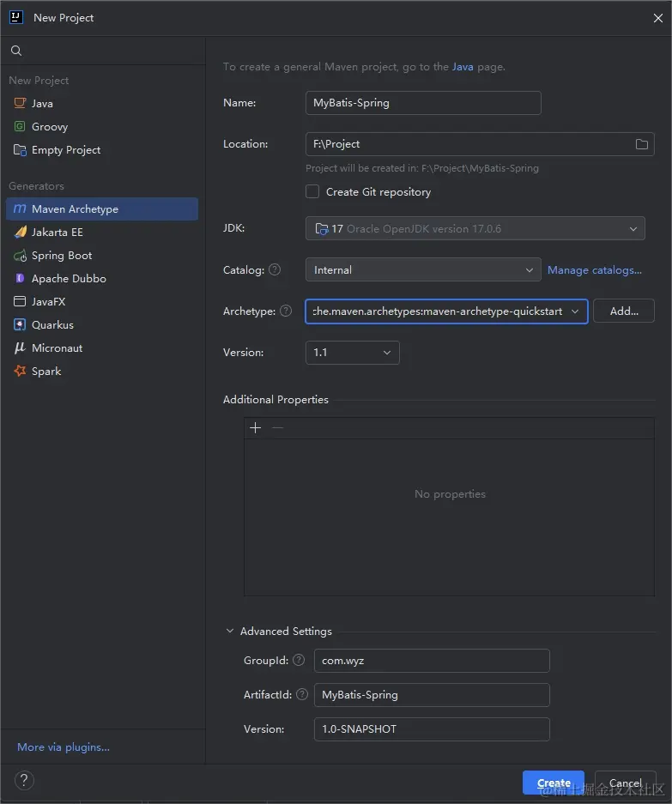Open the Manage catalogs link
The image size is (672, 804).
(595, 269)
